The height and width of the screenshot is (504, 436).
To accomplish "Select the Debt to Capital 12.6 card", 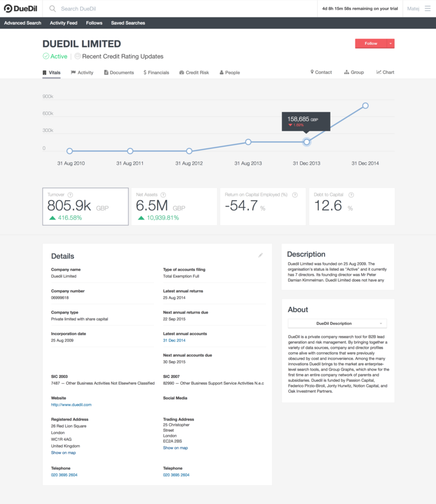I will 352,207.
